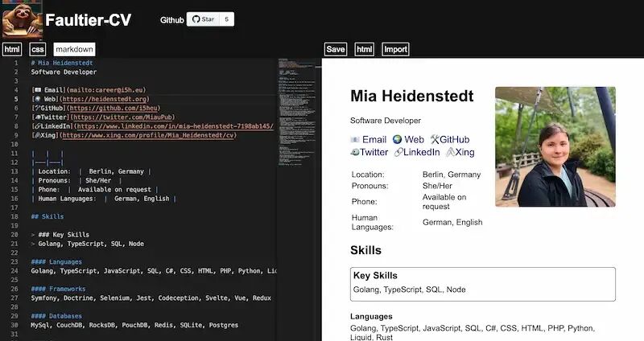Click '#### Databases' heading in editor
The height and width of the screenshot is (341, 644).
(56, 316)
